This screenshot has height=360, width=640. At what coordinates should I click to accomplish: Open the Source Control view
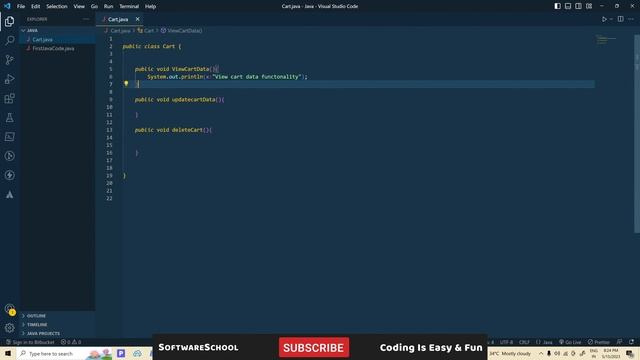click(x=9, y=60)
